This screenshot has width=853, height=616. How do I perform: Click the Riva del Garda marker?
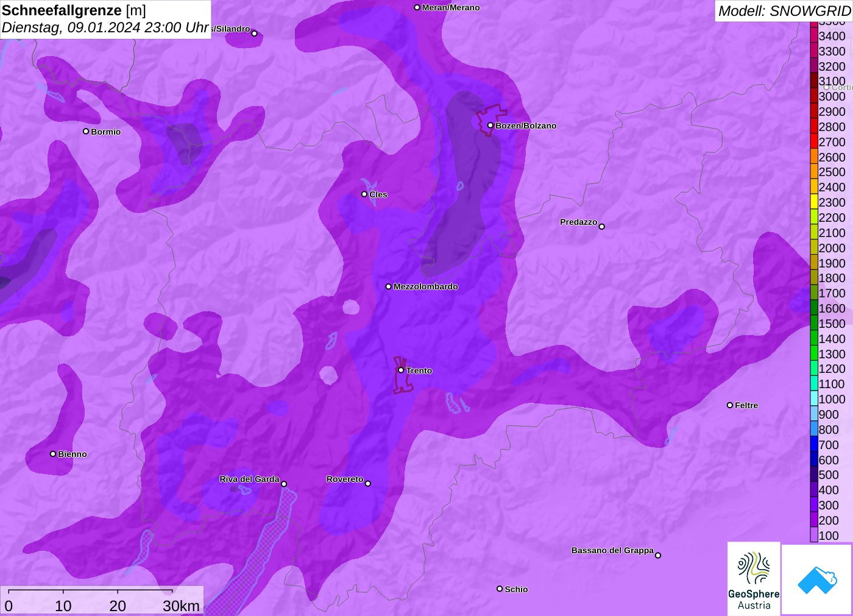click(284, 484)
